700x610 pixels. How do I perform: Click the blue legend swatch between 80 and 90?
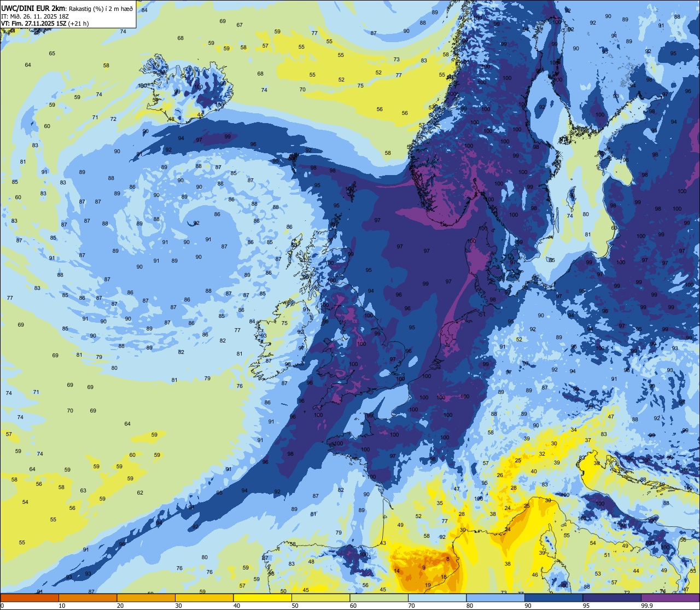(495, 597)
